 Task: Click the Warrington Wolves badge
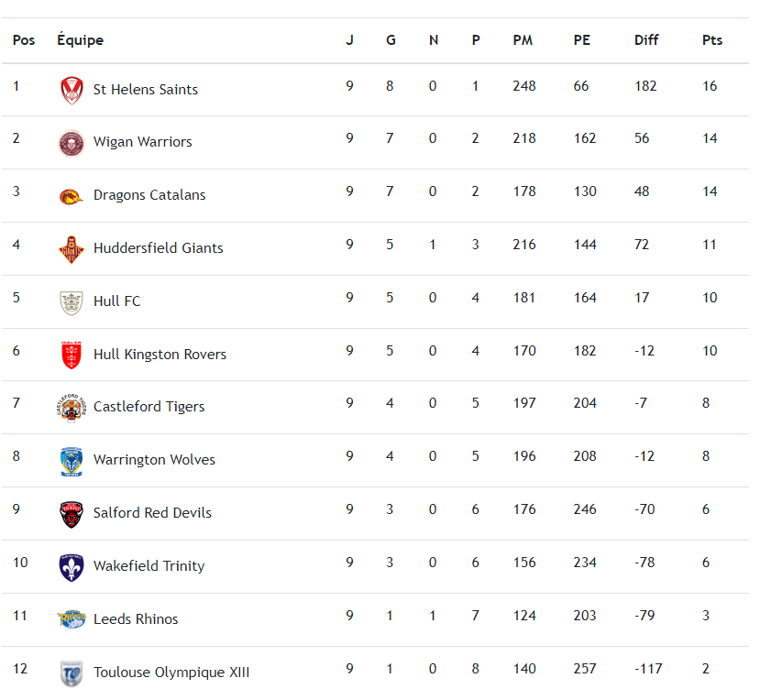click(x=72, y=461)
